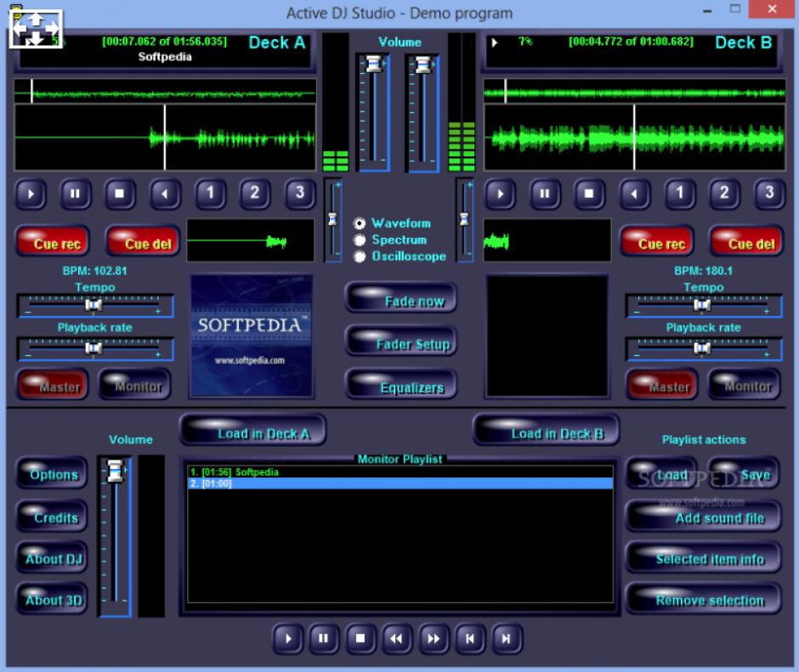
Task: Adjust the monitor Volume fader
Action: coord(115,472)
